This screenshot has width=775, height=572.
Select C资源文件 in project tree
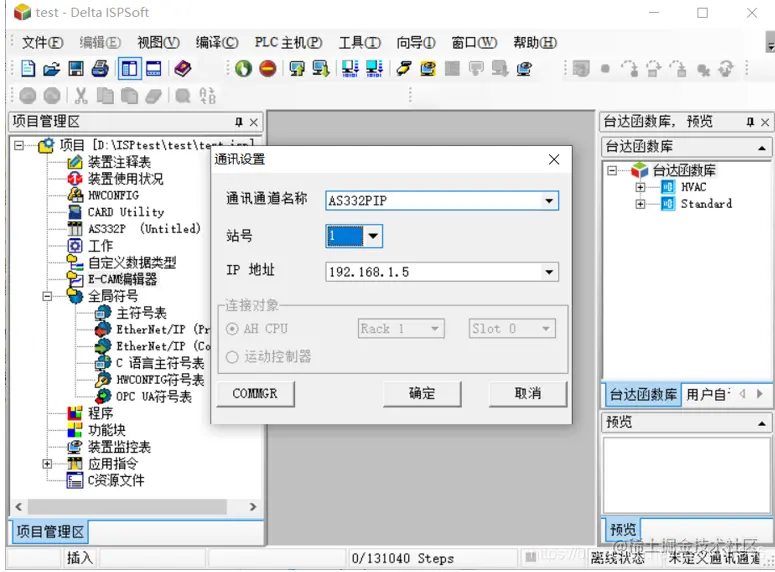pos(116,481)
